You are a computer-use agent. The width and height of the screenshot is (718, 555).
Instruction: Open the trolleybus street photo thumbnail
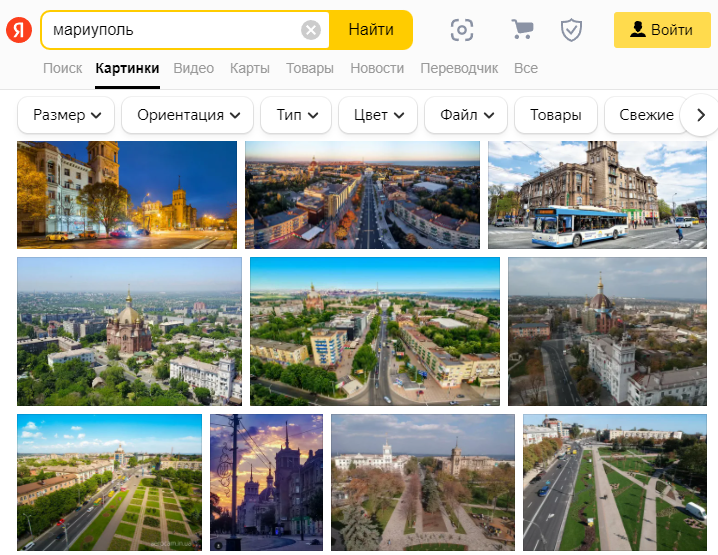tap(597, 195)
